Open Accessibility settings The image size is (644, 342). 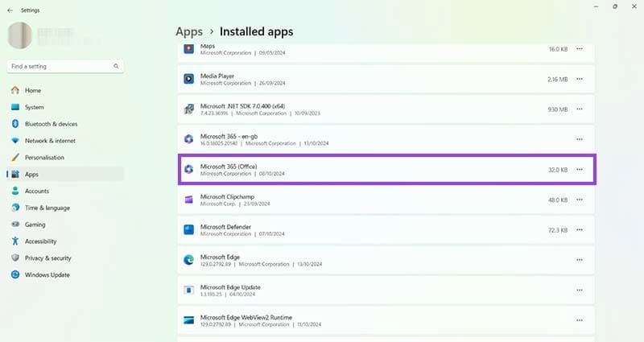tap(65, 241)
